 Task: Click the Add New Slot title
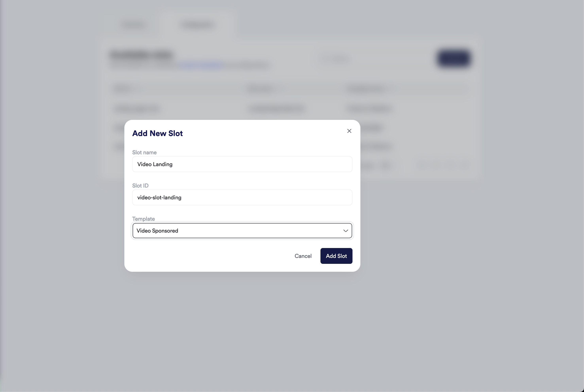coord(157,133)
